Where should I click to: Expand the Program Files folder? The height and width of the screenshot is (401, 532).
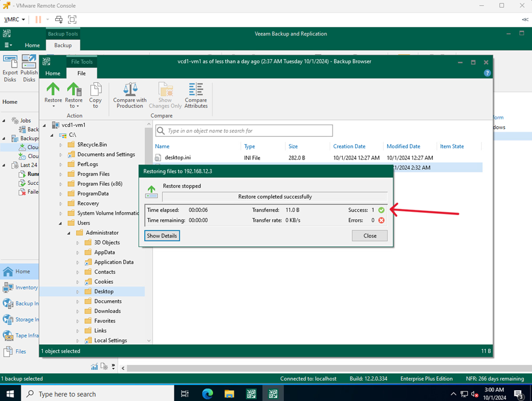(61, 174)
